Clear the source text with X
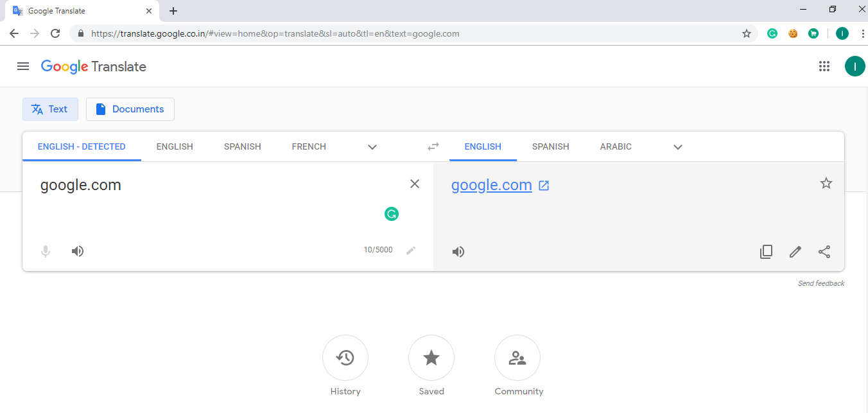 click(x=415, y=184)
